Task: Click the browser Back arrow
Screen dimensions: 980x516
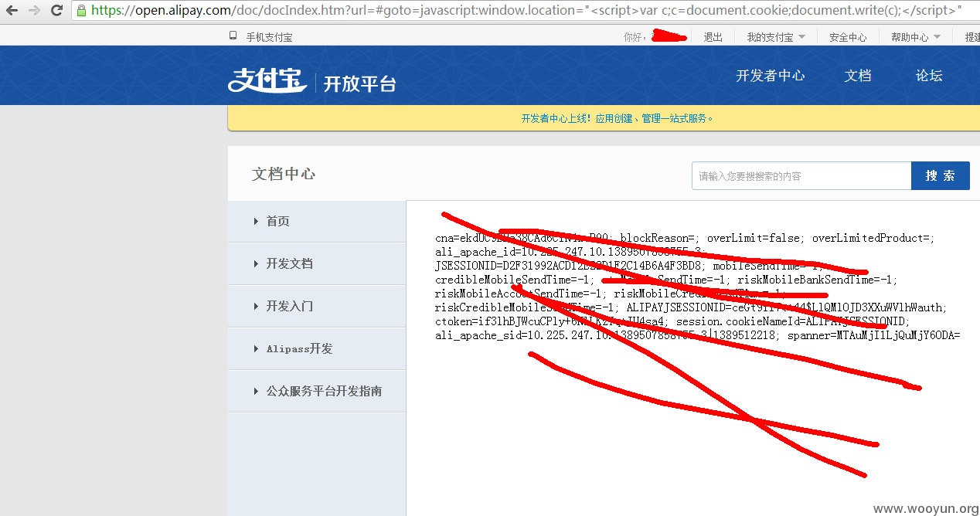Action: pos(12,10)
